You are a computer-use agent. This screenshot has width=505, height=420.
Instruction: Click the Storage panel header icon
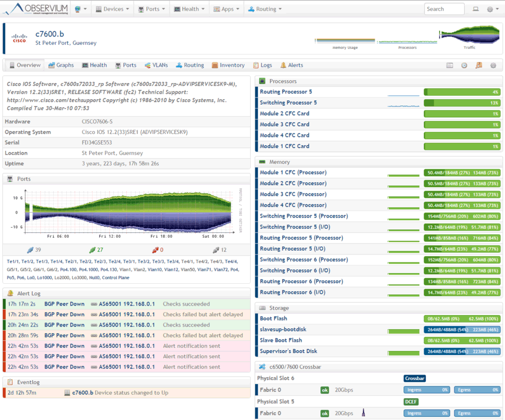coord(263,308)
